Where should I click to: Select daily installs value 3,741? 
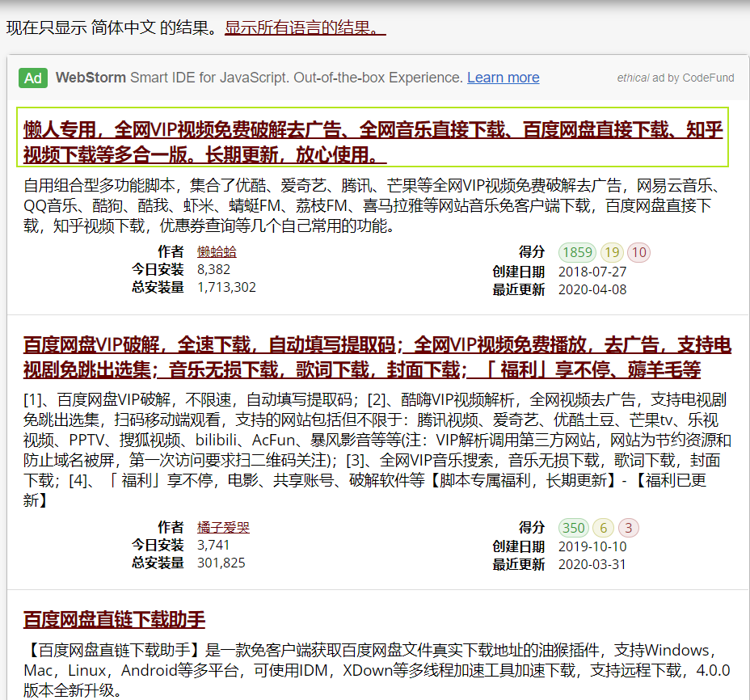(x=213, y=545)
